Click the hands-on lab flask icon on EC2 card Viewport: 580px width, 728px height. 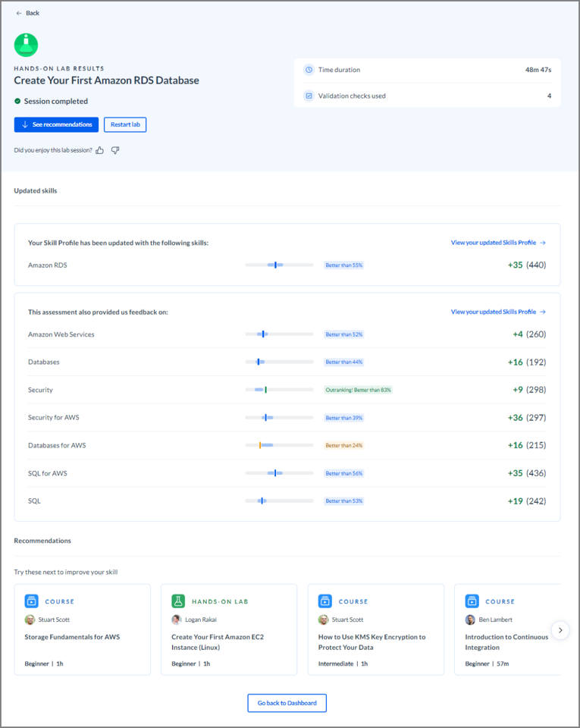click(x=178, y=601)
